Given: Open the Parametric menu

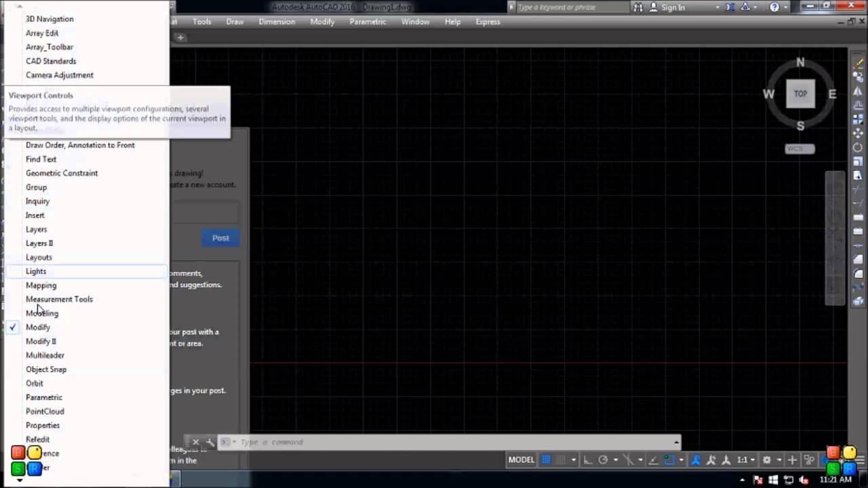Looking at the screenshot, I should 368,22.
